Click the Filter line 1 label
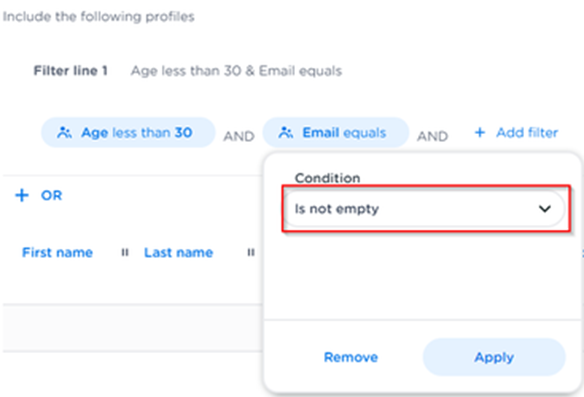 coord(70,71)
